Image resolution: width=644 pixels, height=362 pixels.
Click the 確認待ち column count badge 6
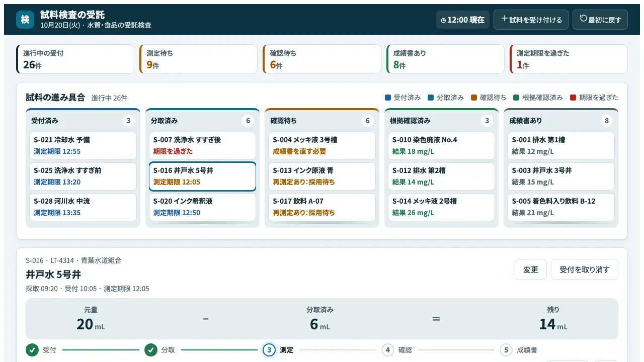(368, 121)
